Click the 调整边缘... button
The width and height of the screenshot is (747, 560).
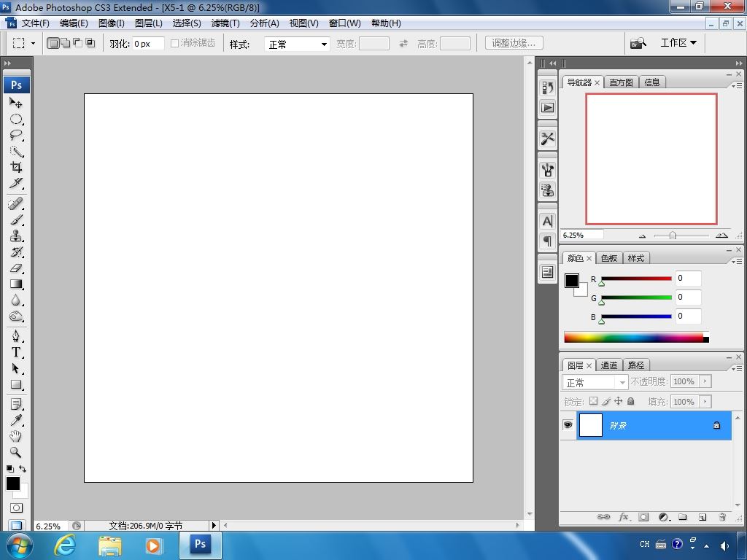[x=514, y=43]
